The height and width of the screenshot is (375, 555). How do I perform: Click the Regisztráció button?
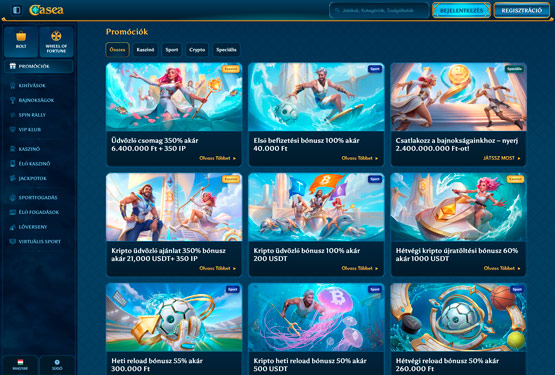[x=521, y=10]
